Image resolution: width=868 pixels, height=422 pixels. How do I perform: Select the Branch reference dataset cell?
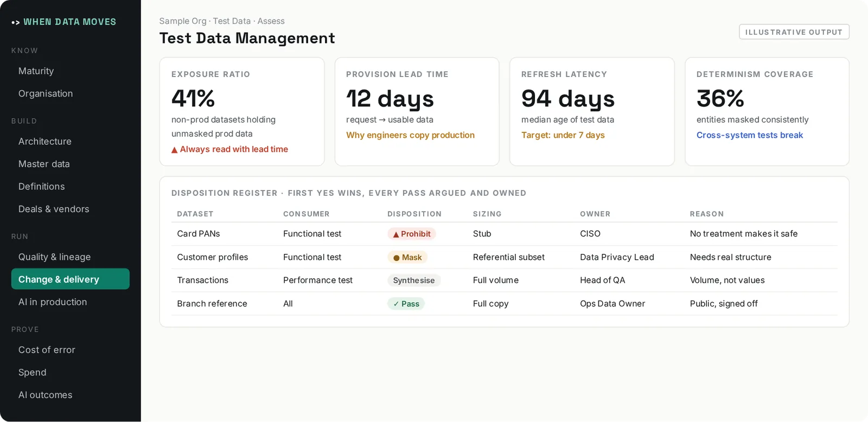(x=212, y=304)
